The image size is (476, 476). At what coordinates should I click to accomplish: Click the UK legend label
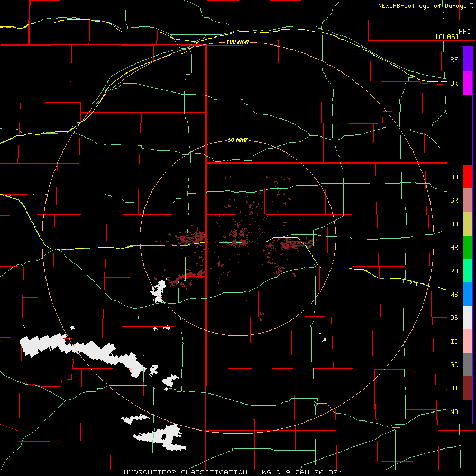454,83
